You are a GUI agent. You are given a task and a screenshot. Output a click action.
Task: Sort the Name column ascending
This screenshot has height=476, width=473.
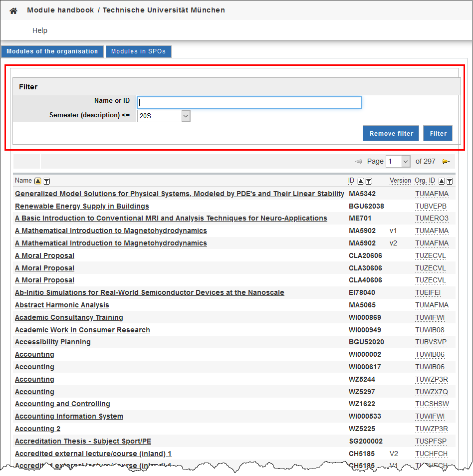coord(38,181)
